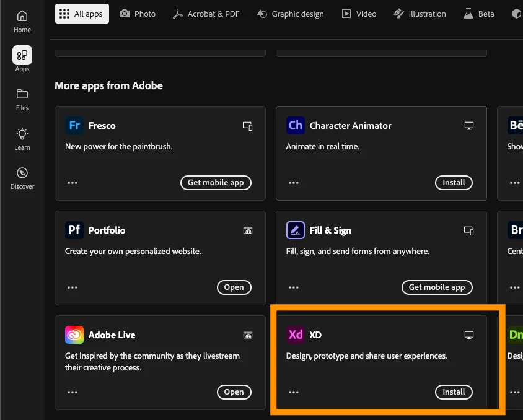Click the Adobe Live app icon
Viewport: 523px width, 420px height.
coord(74,335)
